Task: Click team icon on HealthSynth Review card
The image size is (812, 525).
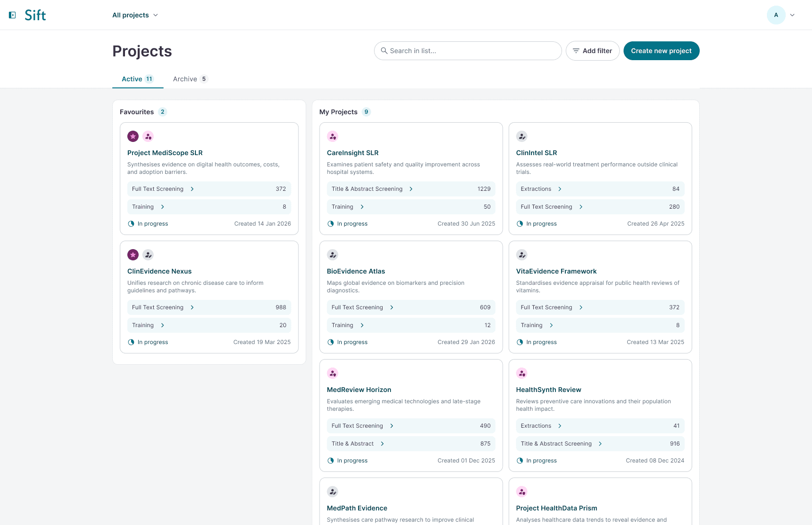Action: pos(522,373)
